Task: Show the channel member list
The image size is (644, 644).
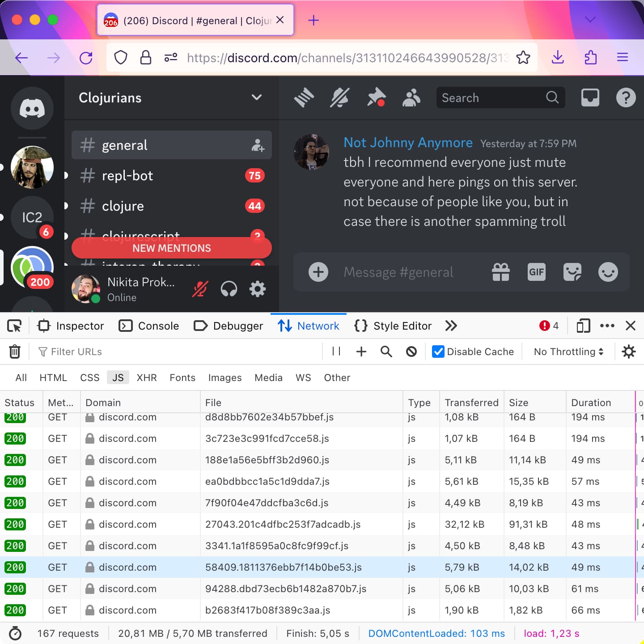Action: click(411, 97)
